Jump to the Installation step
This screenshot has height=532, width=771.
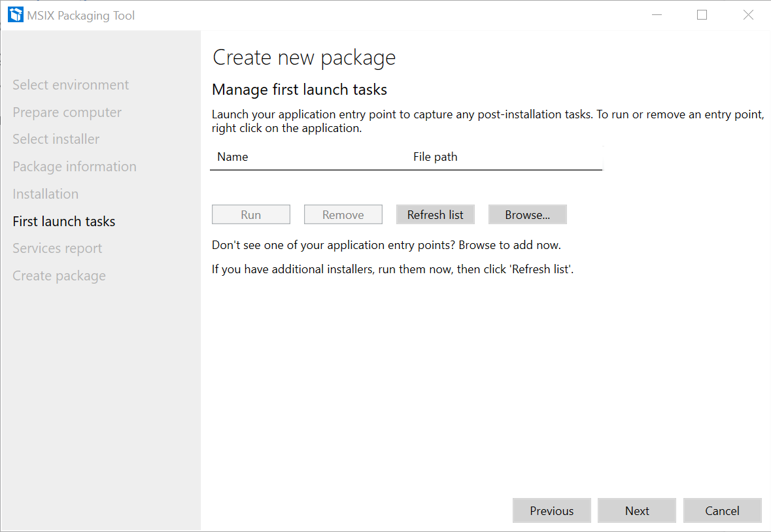tap(46, 194)
